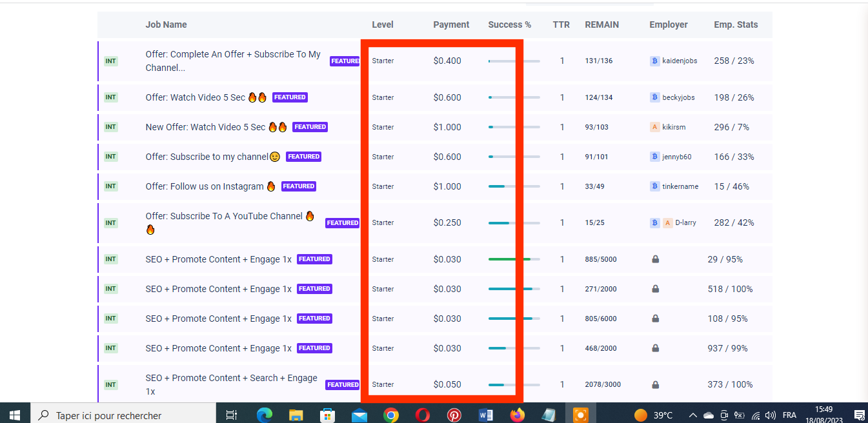Open Firefox from the taskbar

[518, 415]
